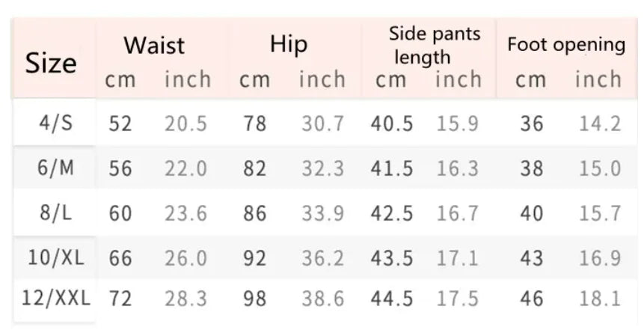Click the 72 cm waist value
The image size is (644, 333).
120,299
